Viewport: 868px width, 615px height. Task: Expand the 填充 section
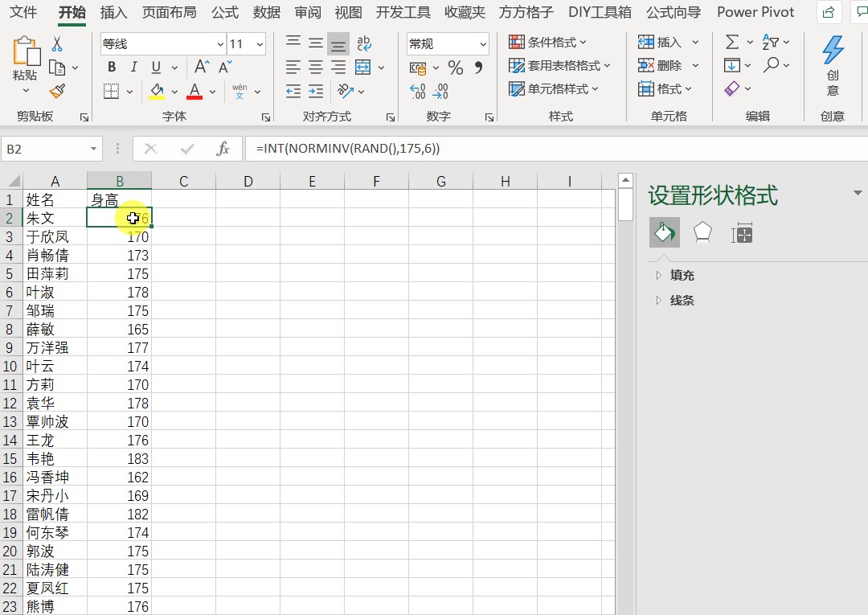pos(682,275)
